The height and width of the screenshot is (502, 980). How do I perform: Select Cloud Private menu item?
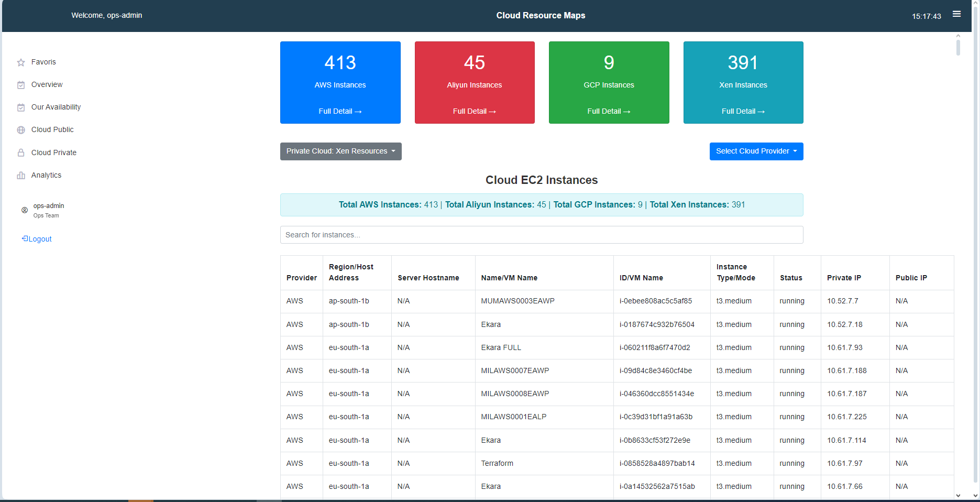(x=54, y=152)
